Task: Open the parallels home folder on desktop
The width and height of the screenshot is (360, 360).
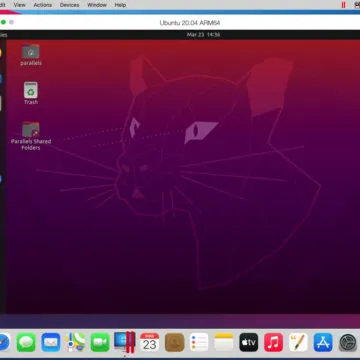Action: tap(31, 55)
